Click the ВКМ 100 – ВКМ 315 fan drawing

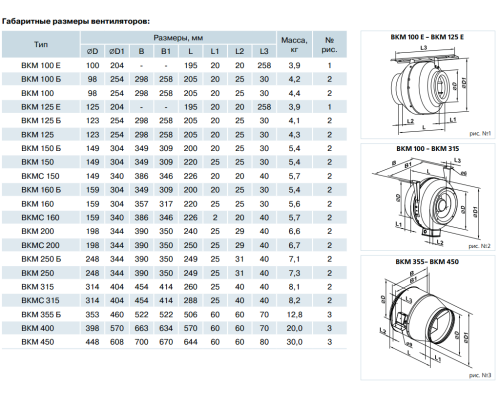(427, 201)
